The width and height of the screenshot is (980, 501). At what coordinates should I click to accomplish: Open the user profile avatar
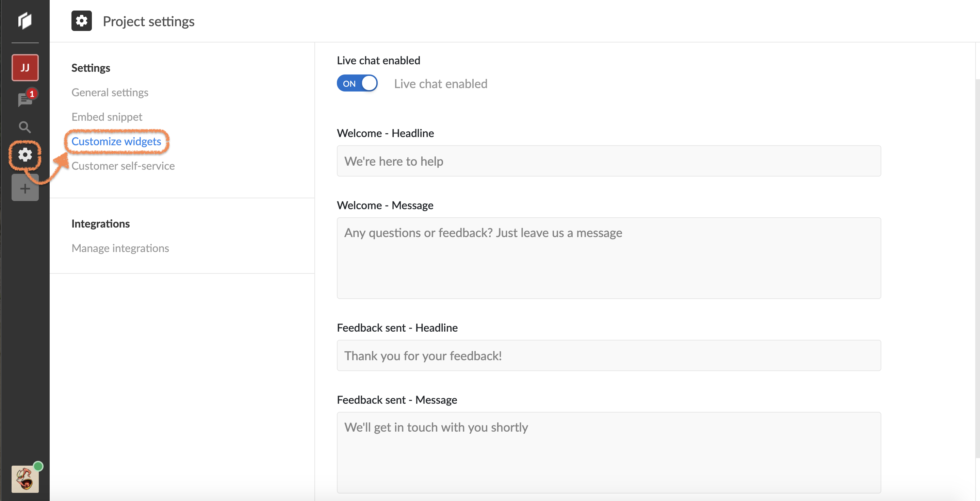tap(25, 479)
